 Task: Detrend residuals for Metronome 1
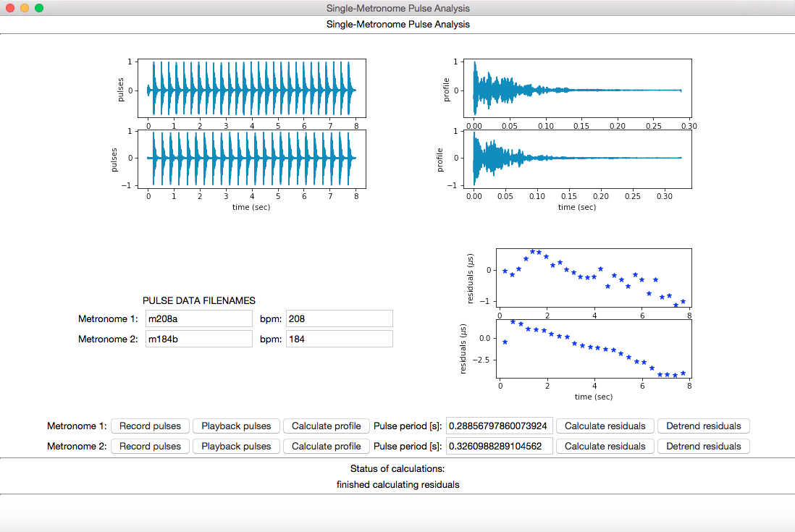(x=703, y=426)
